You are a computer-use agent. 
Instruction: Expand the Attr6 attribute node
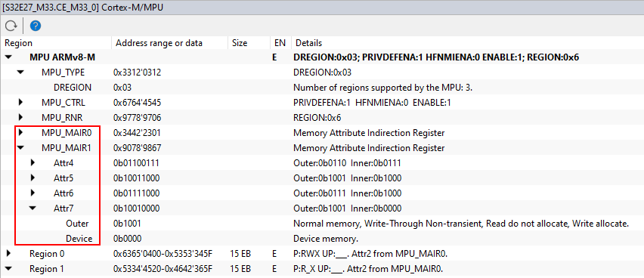(x=33, y=193)
